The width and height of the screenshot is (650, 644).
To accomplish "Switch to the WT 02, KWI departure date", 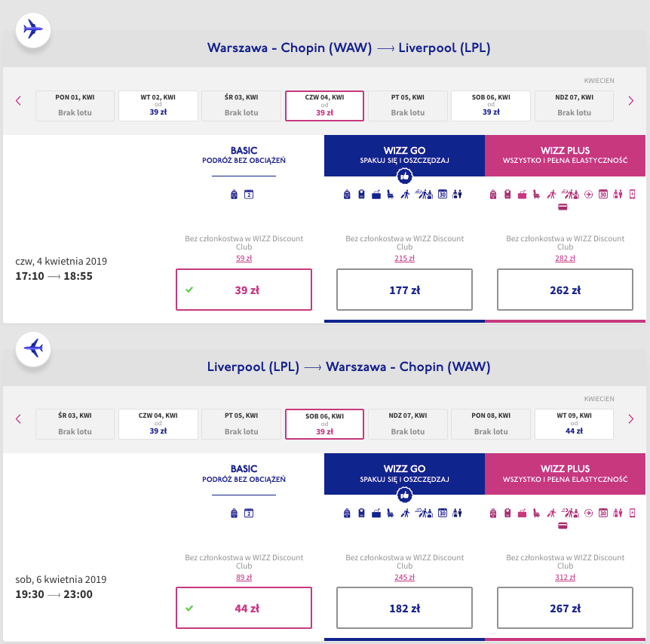I will coord(158,106).
